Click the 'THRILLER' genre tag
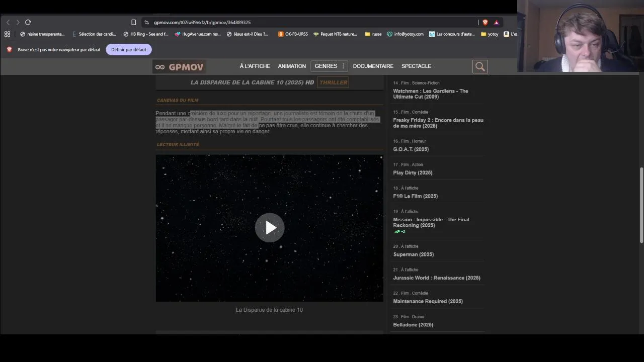 point(333,82)
